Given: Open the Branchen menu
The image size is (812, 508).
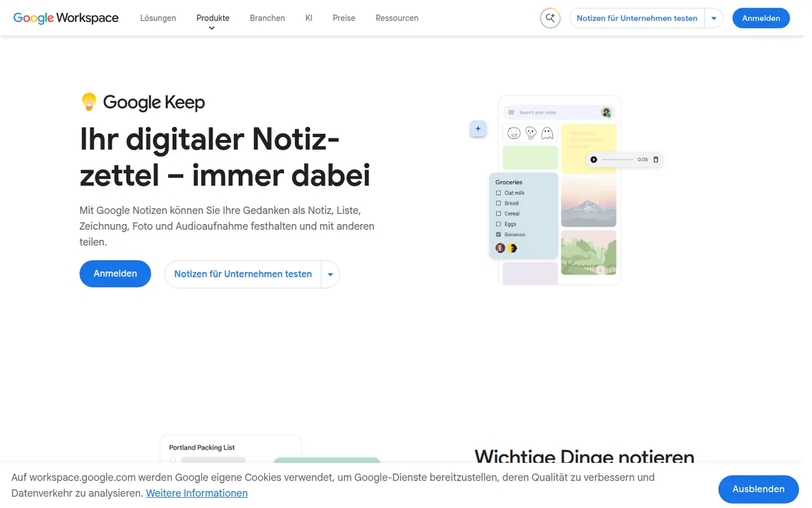Looking at the screenshot, I should tap(267, 18).
